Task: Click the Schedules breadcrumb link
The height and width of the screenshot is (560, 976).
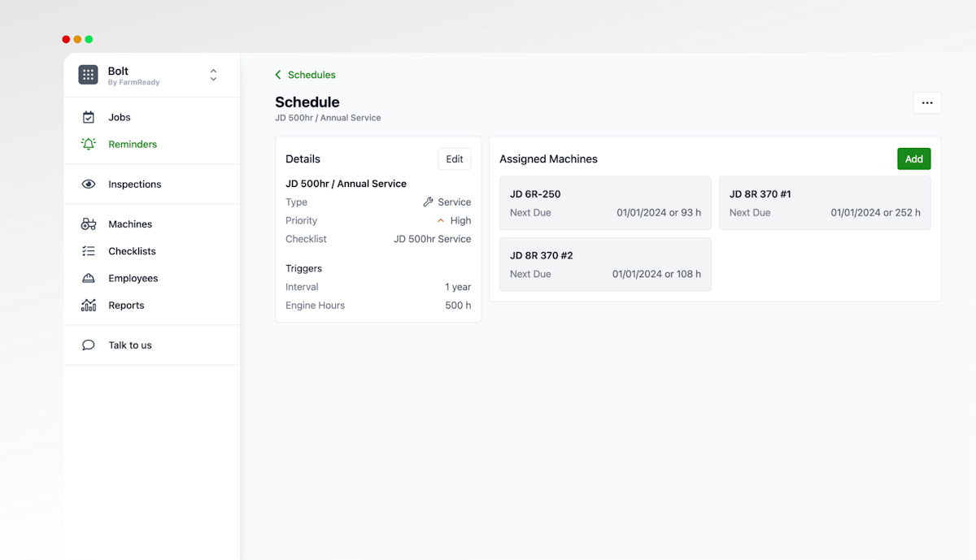Action: click(x=312, y=75)
